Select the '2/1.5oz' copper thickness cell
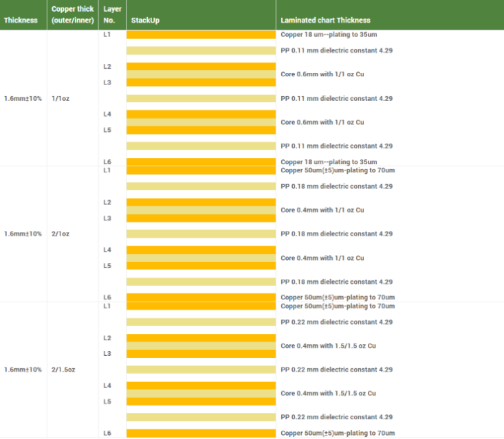The height and width of the screenshot is (439, 504). pyautogui.click(x=63, y=370)
